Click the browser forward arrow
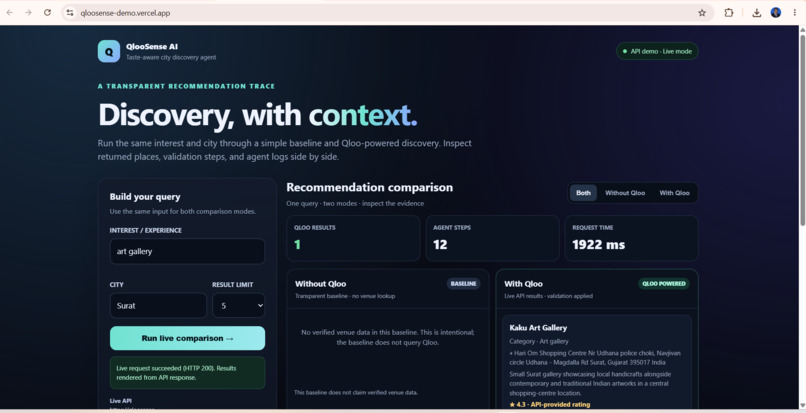Screen dimensions: 806x413 pyautogui.click(x=28, y=13)
